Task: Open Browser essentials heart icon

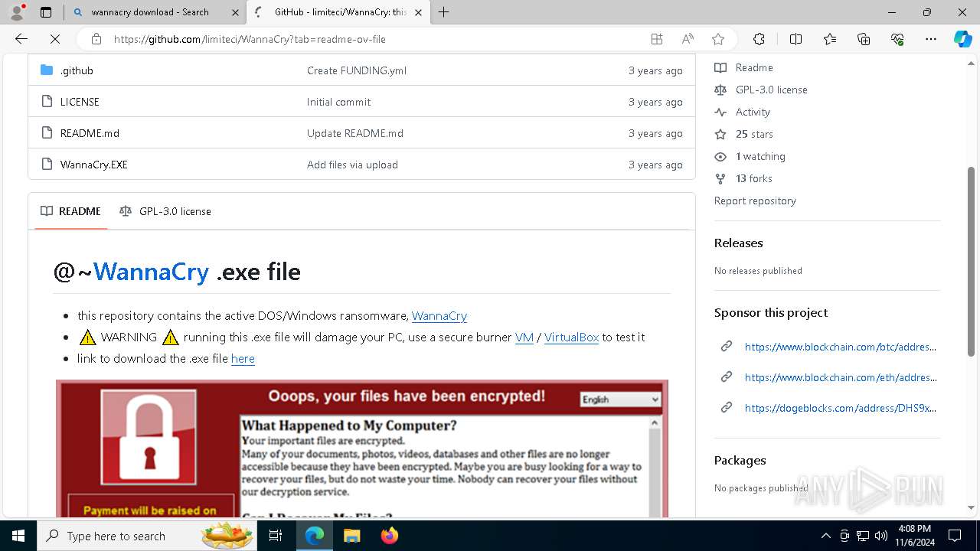Action: click(897, 39)
